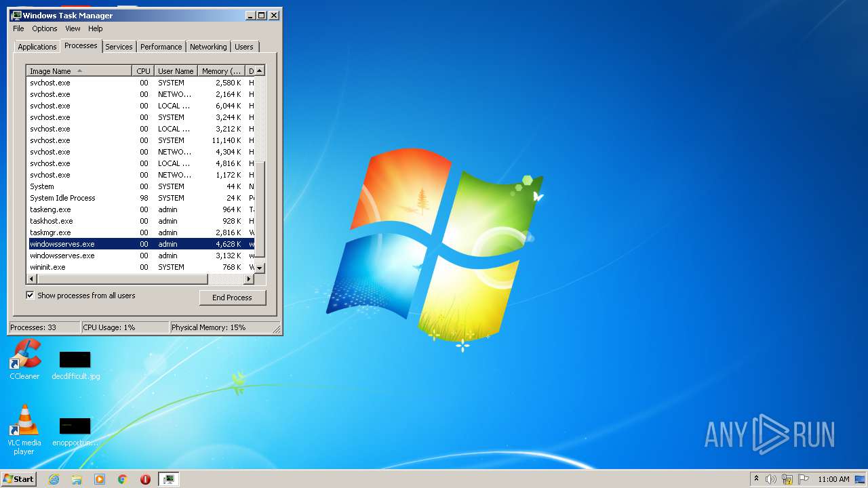Open Windows Explorer folder taskbar icon

pyautogui.click(x=77, y=479)
